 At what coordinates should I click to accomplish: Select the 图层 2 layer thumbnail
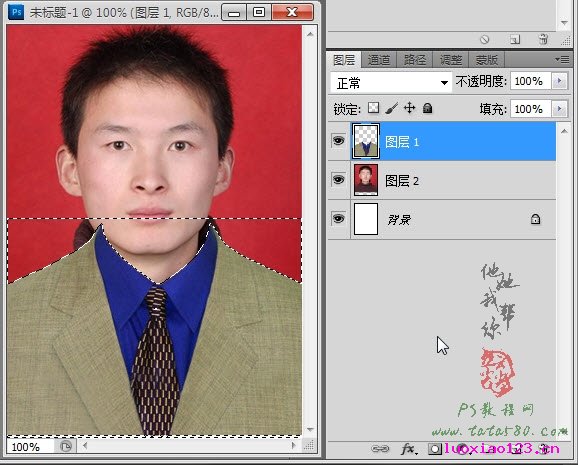click(x=366, y=180)
